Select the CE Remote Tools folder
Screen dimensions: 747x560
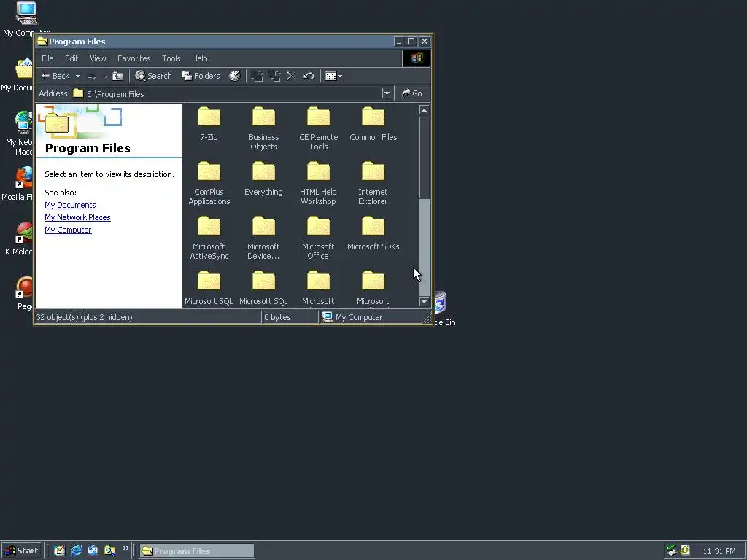(x=318, y=128)
